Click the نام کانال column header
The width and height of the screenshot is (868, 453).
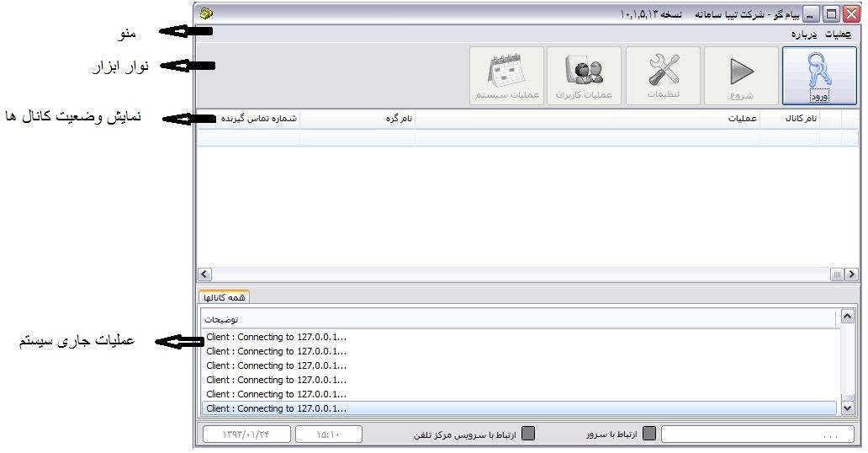tap(801, 119)
